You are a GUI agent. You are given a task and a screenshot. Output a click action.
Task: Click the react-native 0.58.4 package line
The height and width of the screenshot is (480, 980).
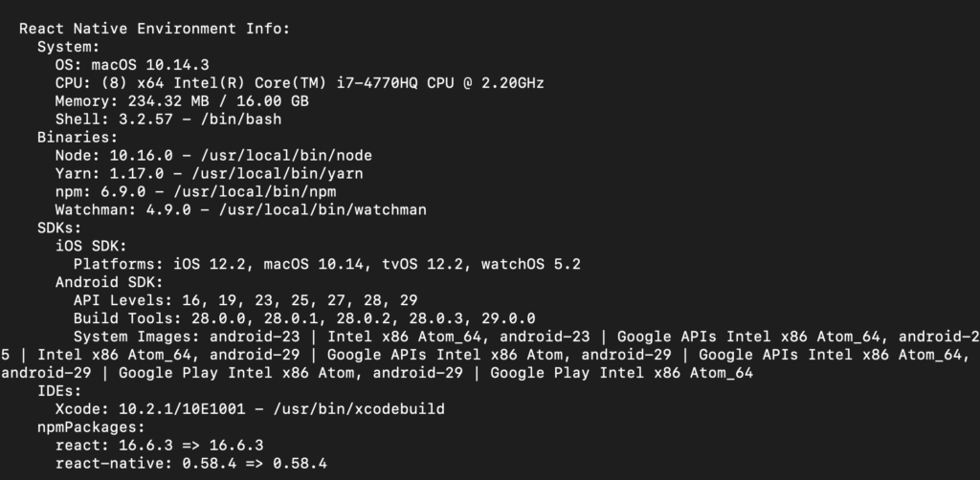click(190, 464)
